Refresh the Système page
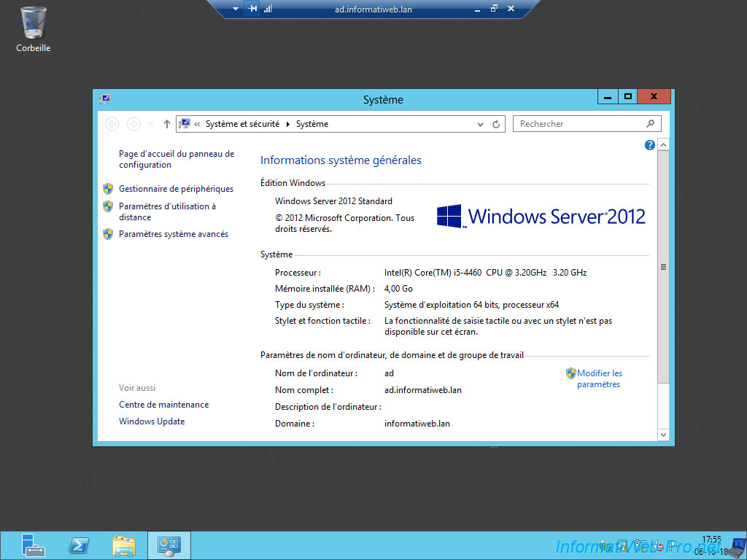747x560 pixels. pos(496,124)
